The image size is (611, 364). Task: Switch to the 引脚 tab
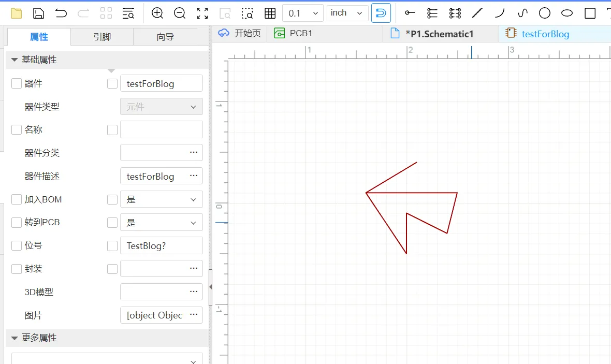click(102, 37)
